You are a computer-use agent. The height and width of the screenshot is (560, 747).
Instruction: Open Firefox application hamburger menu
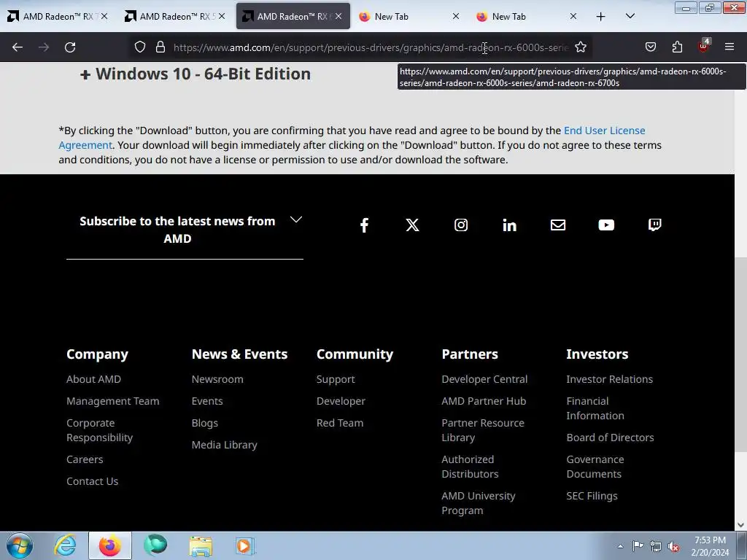tap(729, 47)
